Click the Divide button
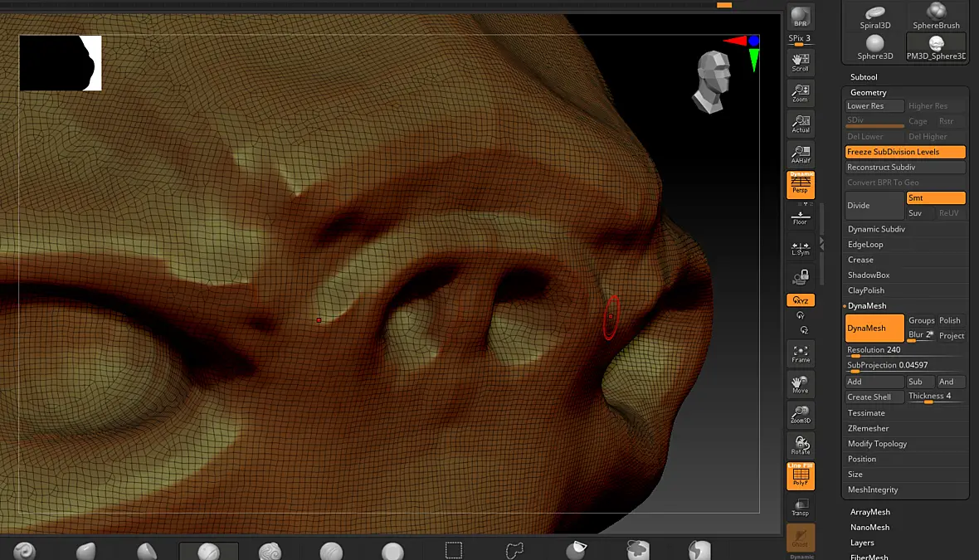The width and height of the screenshot is (979, 560). point(874,206)
